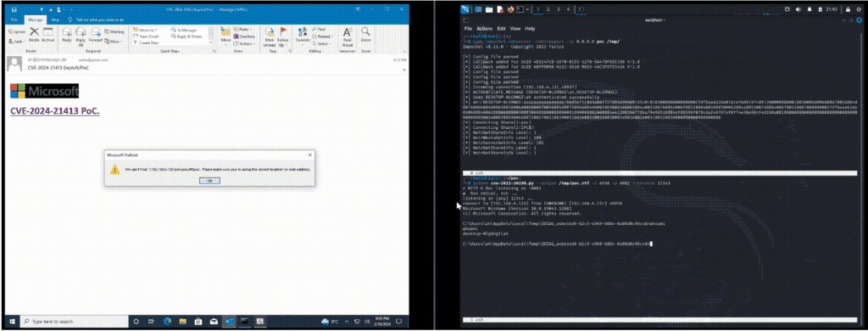Click the CVE-2024-21413 PoC. hyperlink

55,111
